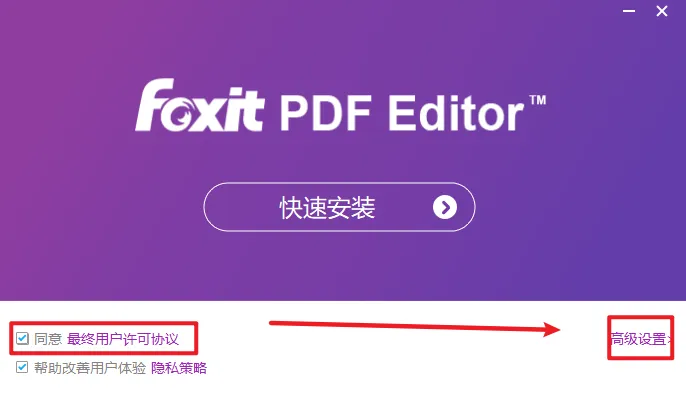Click the 快速安装 text label
686x401 pixels.
click(328, 208)
